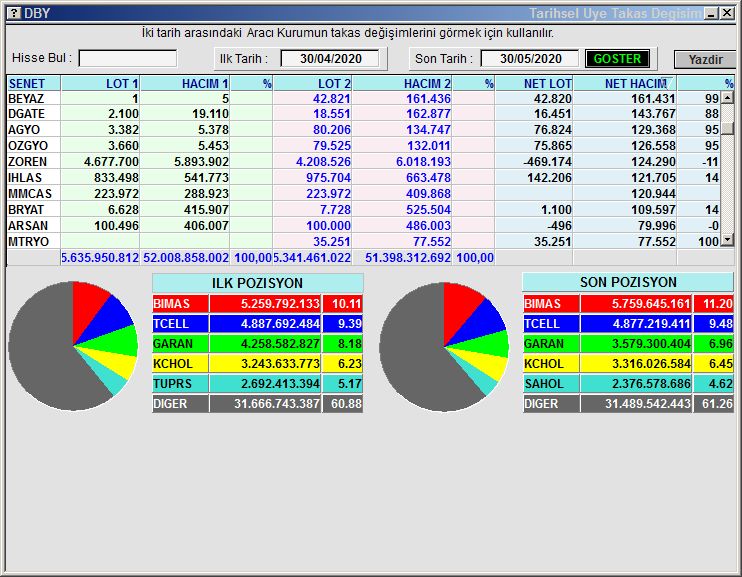Click the Hisse Bul search field
This screenshot has height=577, width=742.
pos(128,59)
